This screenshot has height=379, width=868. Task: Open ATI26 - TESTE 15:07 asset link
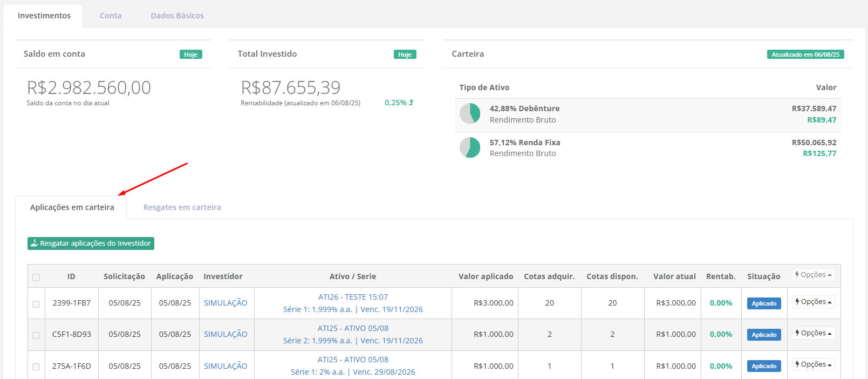point(353,297)
